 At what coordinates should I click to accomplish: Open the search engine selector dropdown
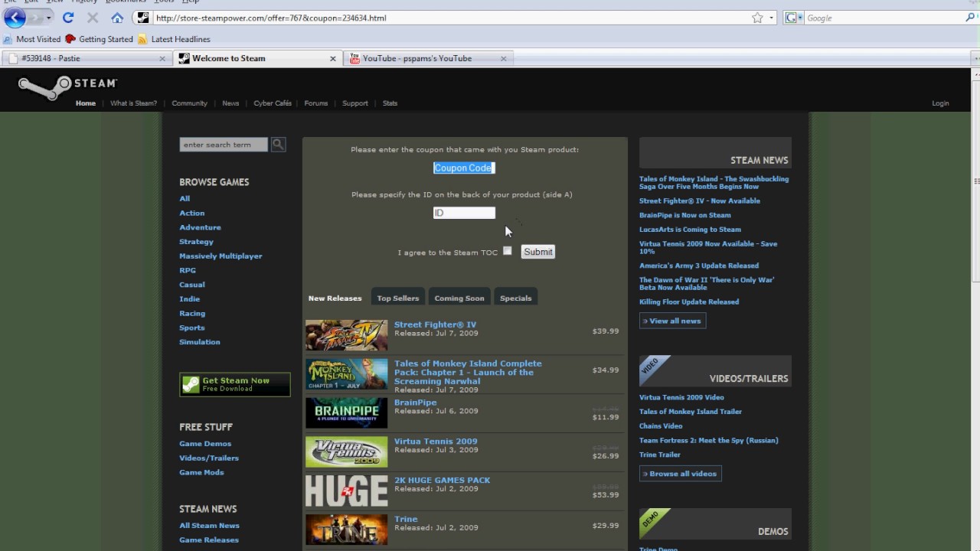(x=794, y=18)
